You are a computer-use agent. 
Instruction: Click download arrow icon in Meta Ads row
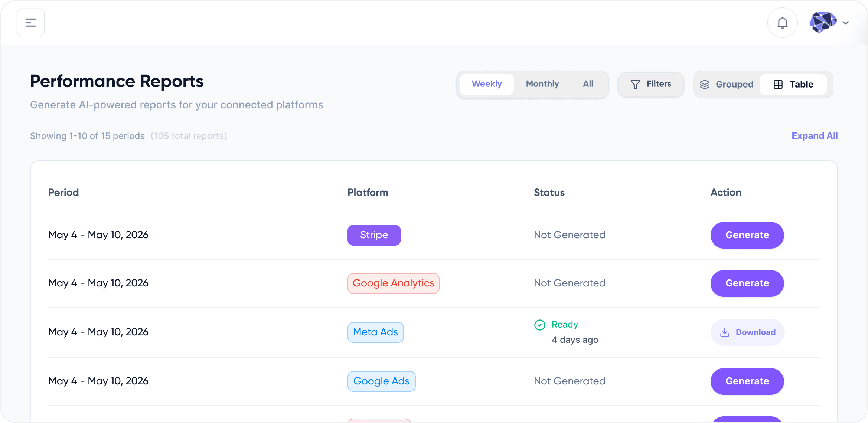click(x=725, y=332)
